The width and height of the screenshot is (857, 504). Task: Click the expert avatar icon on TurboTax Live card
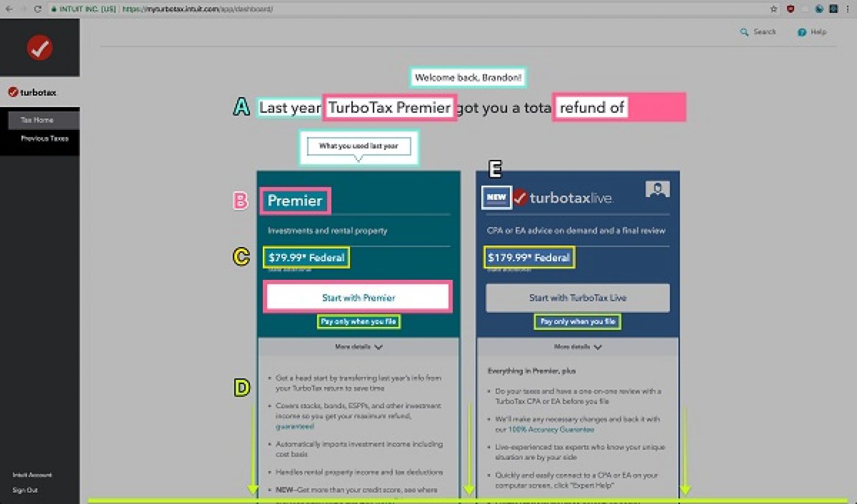658,189
